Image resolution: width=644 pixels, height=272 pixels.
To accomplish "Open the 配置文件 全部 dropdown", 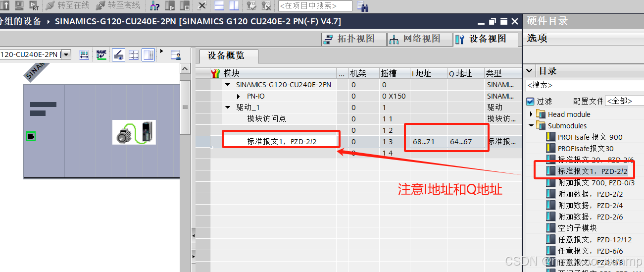I will coord(625,101).
